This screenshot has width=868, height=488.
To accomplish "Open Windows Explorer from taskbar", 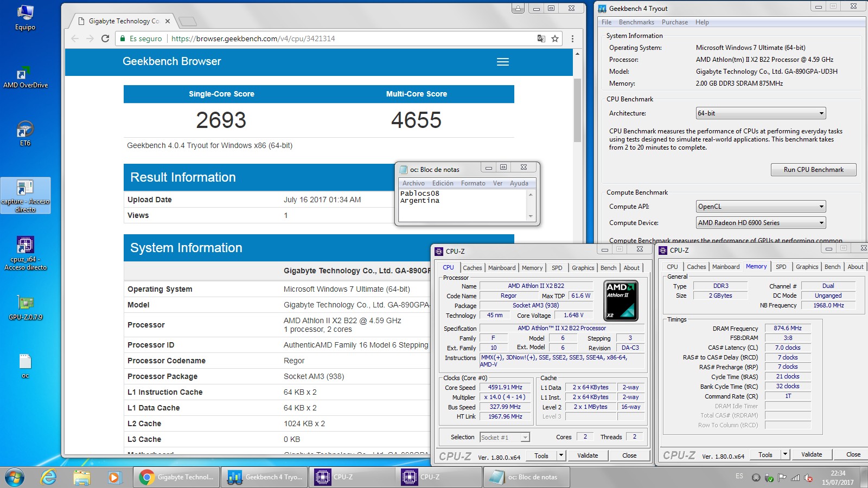I will (x=81, y=477).
